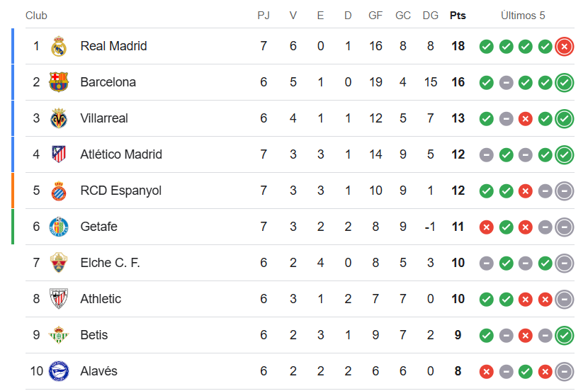588x391 pixels.
Task: Click the Betis club crest
Action: click(x=59, y=335)
